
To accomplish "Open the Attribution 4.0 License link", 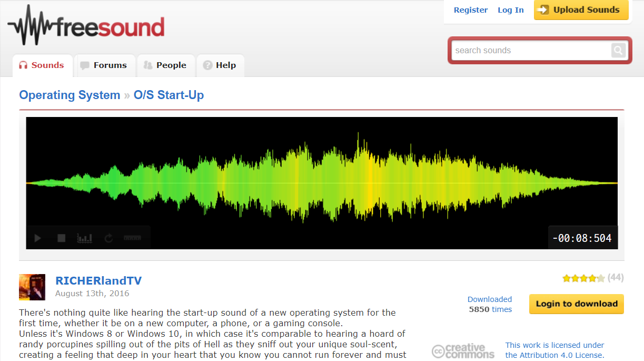I will click(x=554, y=350).
